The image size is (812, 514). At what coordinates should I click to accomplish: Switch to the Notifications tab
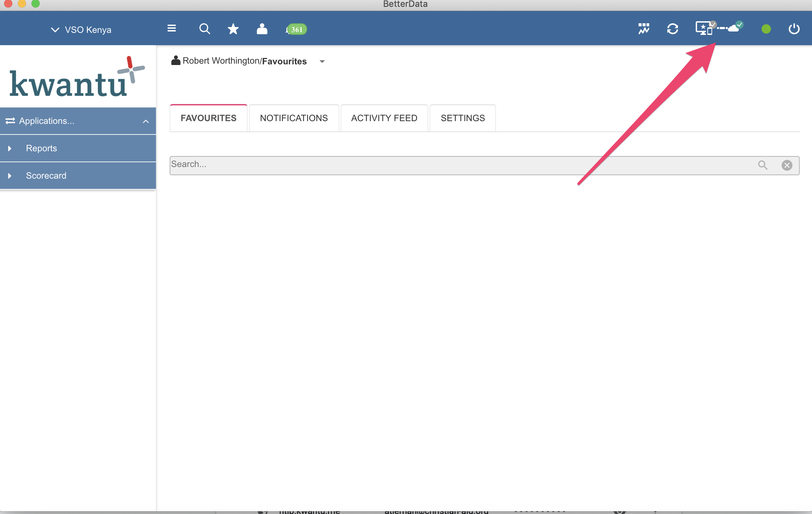294,118
